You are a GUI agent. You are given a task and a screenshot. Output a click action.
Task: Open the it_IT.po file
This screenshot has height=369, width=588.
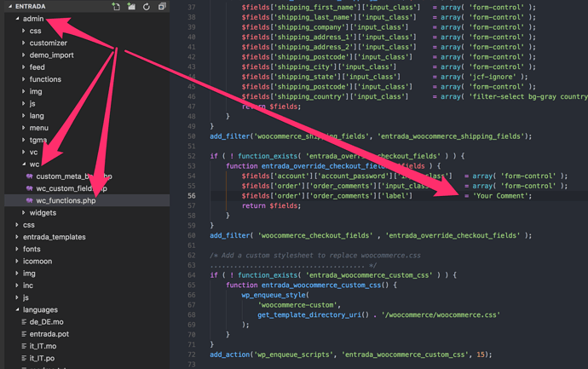tap(42, 358)
